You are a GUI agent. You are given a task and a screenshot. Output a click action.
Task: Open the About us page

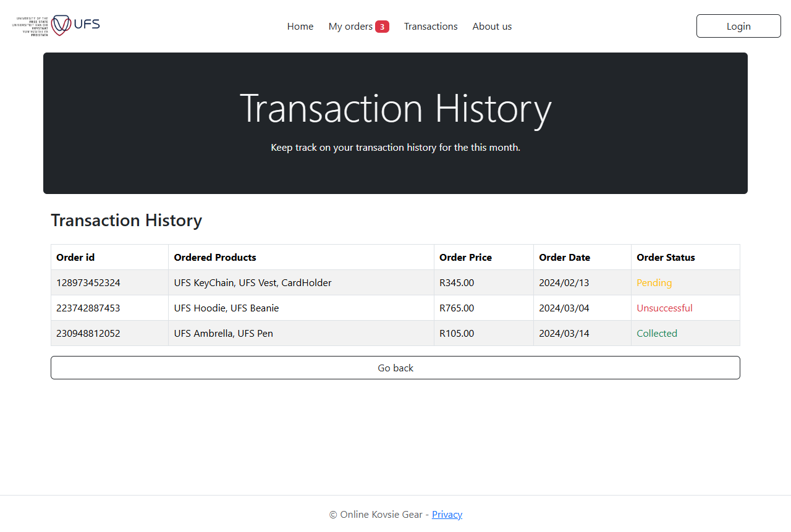(492, 26)
